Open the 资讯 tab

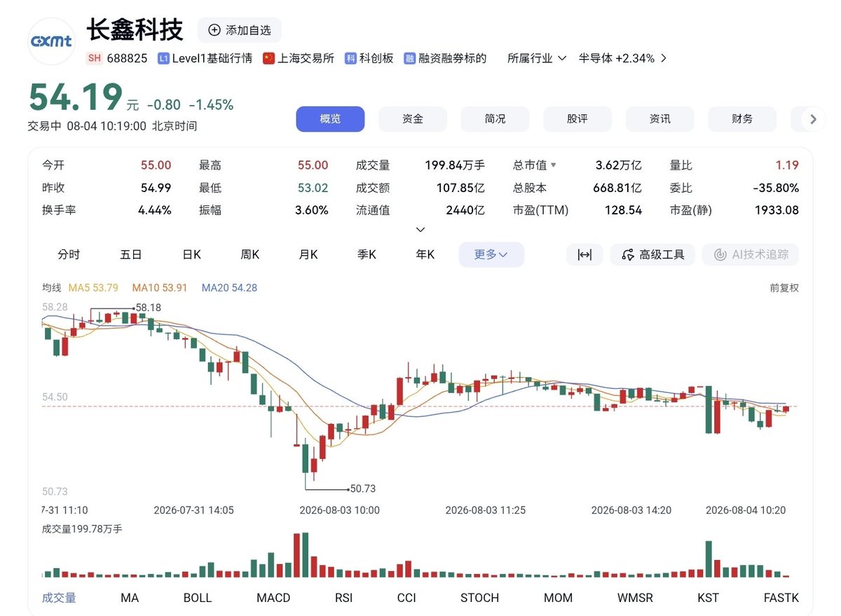pos(659,119)
